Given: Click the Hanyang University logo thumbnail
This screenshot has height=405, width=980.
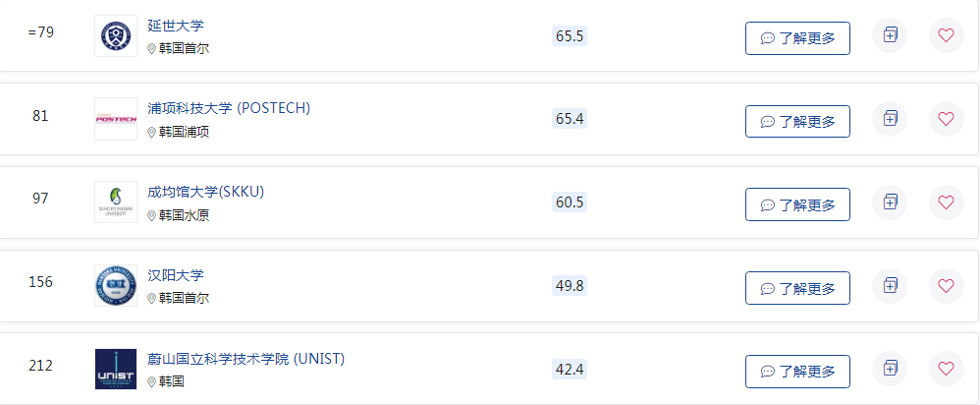Looking at the screenshot, I should [116, 285].
